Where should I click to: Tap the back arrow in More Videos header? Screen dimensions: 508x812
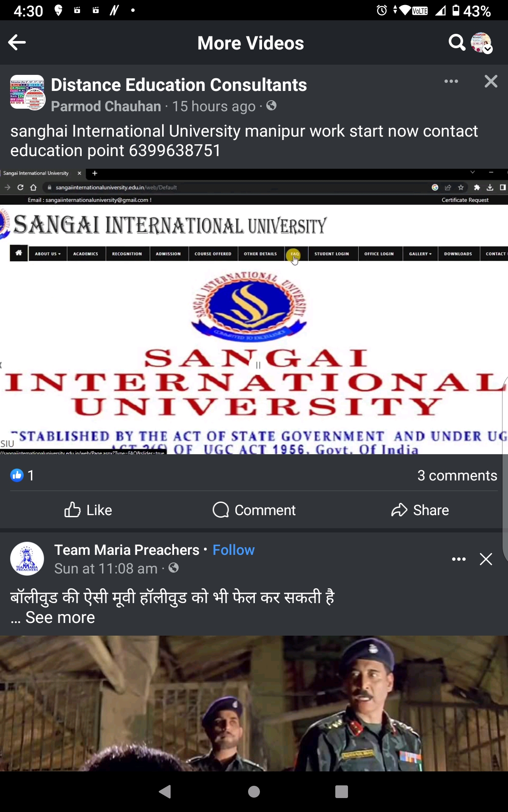click(17, 42)
